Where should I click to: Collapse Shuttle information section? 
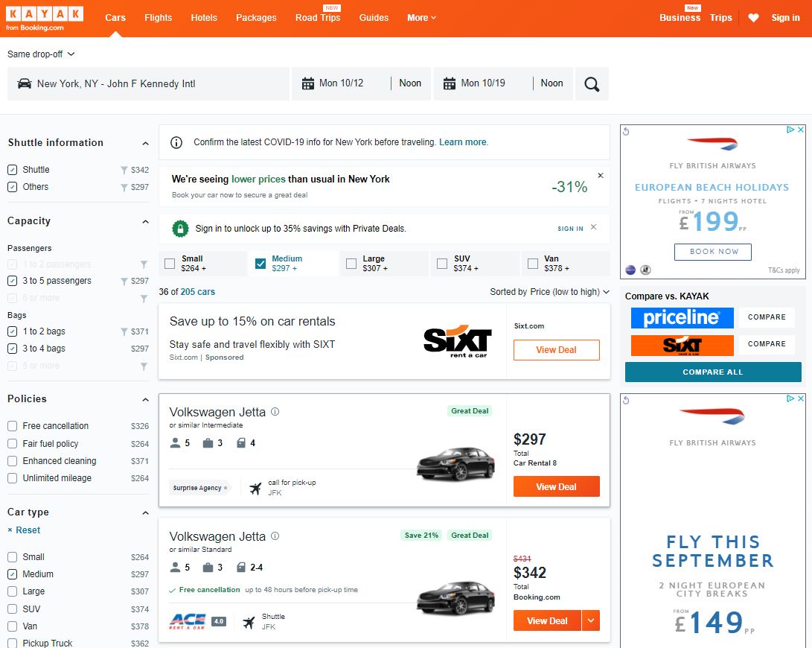[146, 144]
